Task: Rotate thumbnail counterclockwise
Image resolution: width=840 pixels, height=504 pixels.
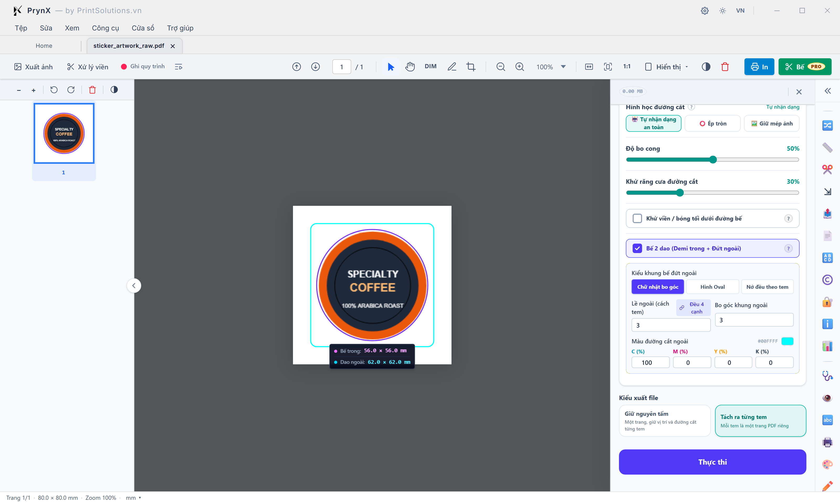Action: point(54,90)
